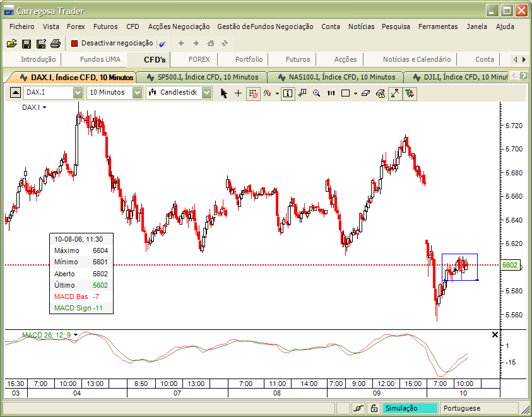
Task: Close the MACD indicator panel
Action: click(495, 334)
